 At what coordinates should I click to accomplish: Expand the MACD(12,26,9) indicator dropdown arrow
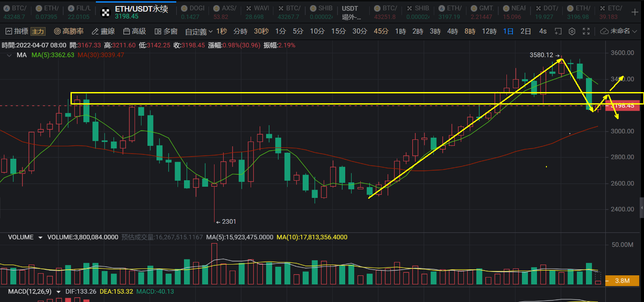coord(58,292)
